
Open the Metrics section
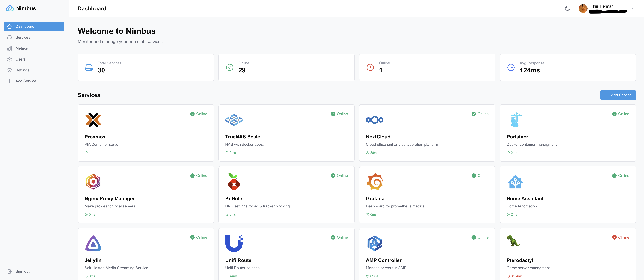[x=22, y=48]
